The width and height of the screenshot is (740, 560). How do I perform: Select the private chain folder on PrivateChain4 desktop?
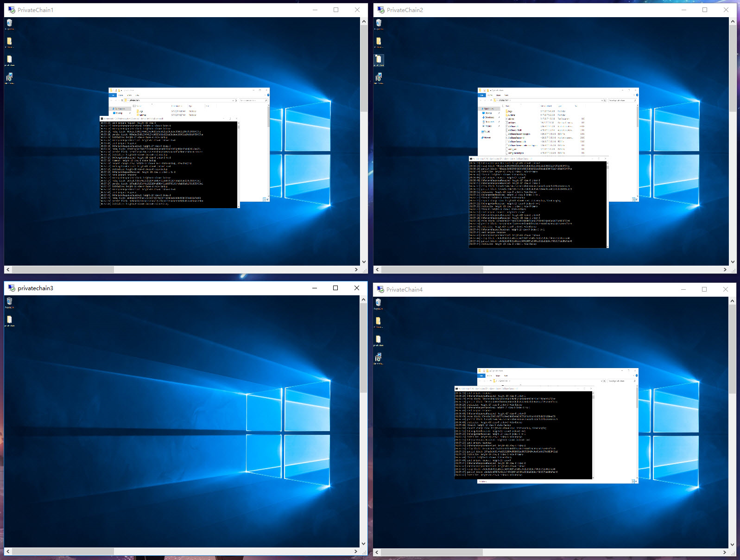pyautogui.click(x=378, y=340)
